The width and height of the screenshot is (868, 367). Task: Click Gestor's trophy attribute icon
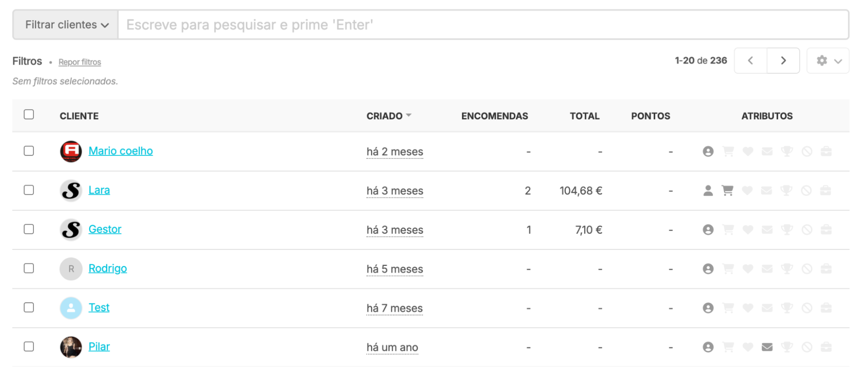pyautogui.click(x=787, y=229)
